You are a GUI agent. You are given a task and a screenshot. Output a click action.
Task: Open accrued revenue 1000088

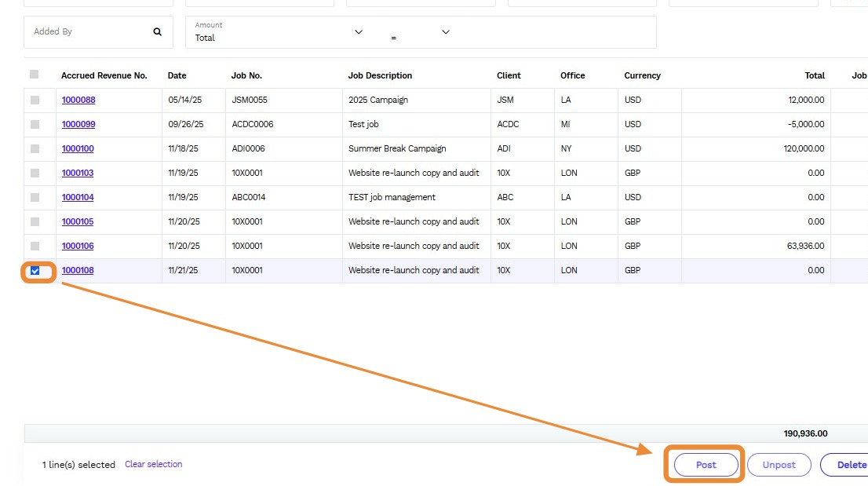point(78,100)
